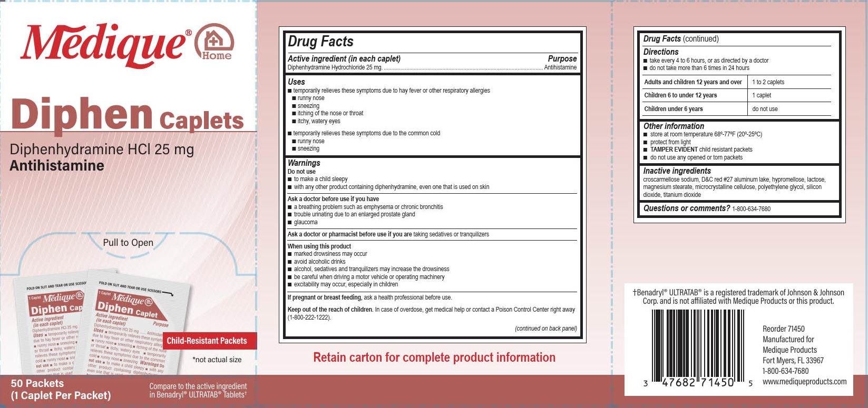Click the large Diphen product name
This screenshot has height=408, width=868.
pyautogui.click(x=82, y=115)
